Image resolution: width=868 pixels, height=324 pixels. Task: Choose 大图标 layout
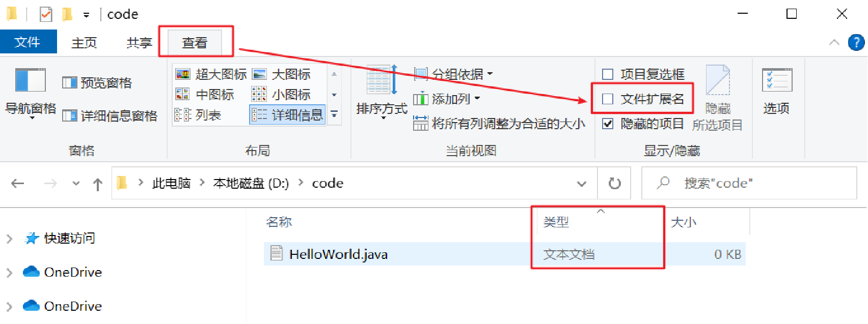[x=281, y=74]
